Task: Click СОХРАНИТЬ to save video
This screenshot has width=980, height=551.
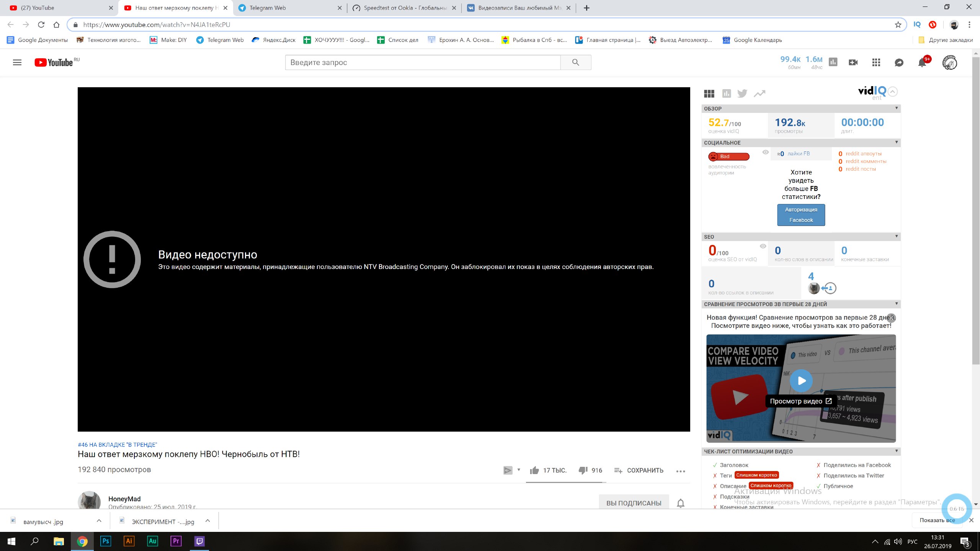Action: click(x=639, y=470)
